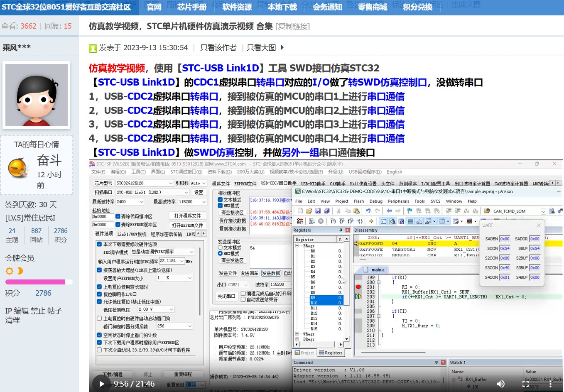
Task: Select HEX模式 radio in send buffer
Action: pos(220,254)
